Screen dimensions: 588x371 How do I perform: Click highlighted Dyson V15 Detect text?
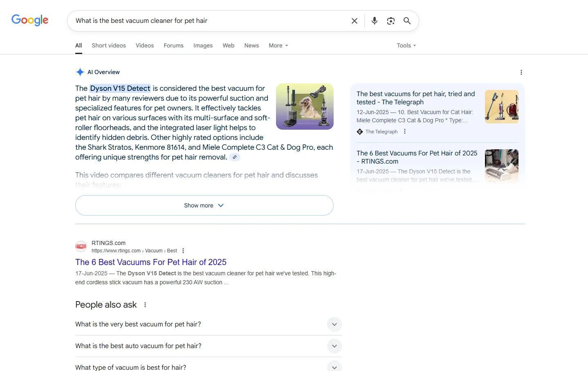pos(120,88)
